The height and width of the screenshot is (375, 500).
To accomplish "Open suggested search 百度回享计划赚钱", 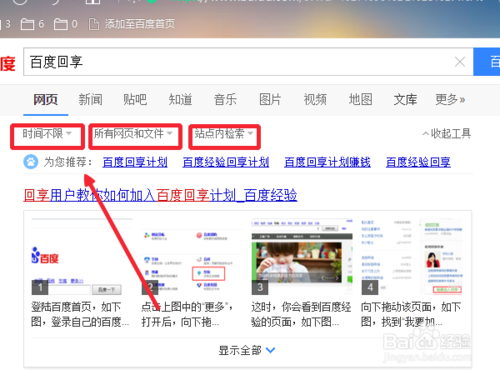I will pyautogui.click(x=327, y=162).
